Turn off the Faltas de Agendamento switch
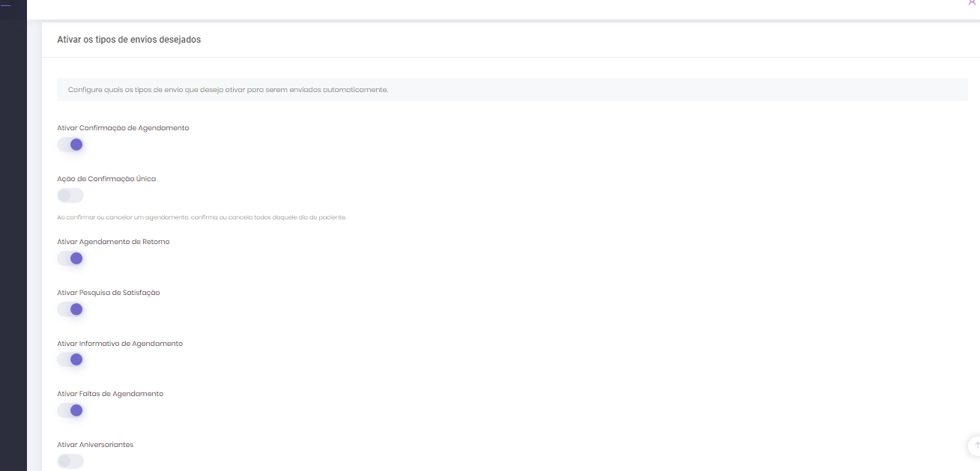980x471 pixels. click(x=70, y=410)
